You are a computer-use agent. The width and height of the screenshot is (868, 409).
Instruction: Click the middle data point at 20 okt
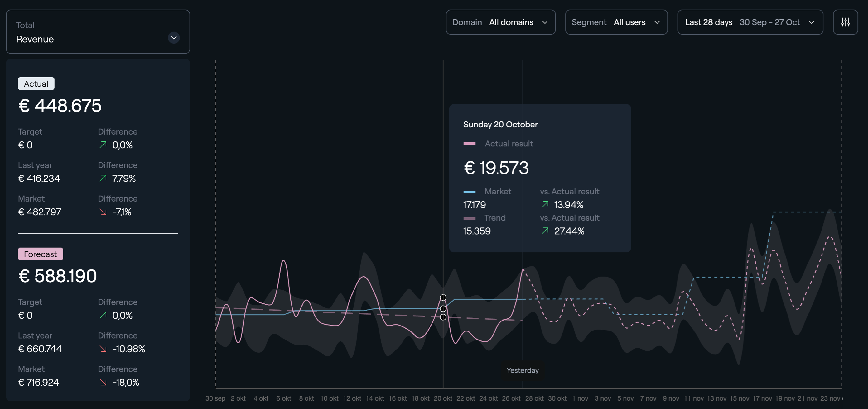[443, 308]
